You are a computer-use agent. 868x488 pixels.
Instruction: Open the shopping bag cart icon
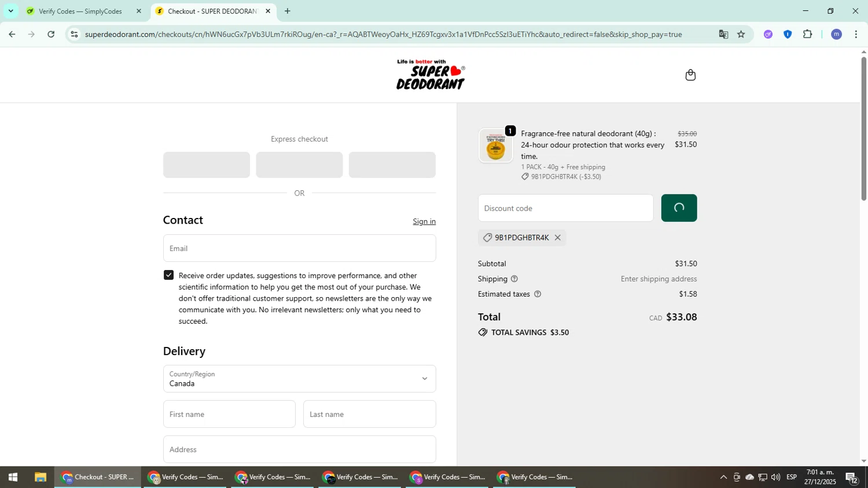point(690,75)
